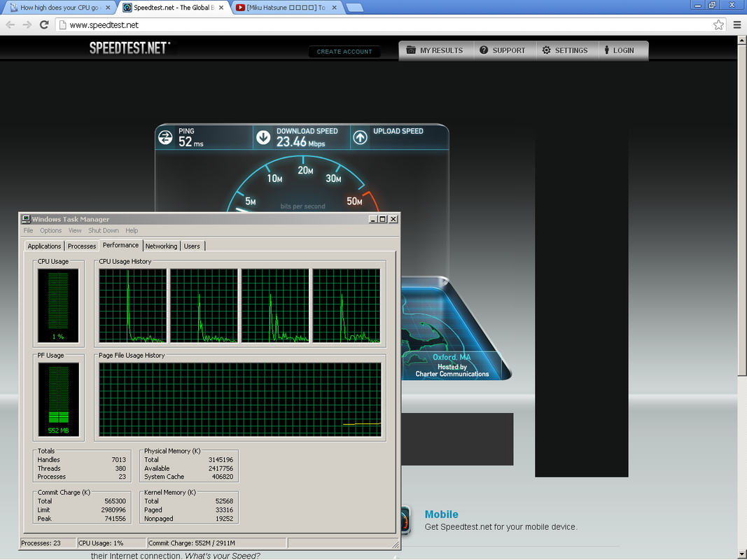Viewport: 747px width, 560px height.
Task: Switch to the Networking tab in Task Manager
Action: pos(161,246)
